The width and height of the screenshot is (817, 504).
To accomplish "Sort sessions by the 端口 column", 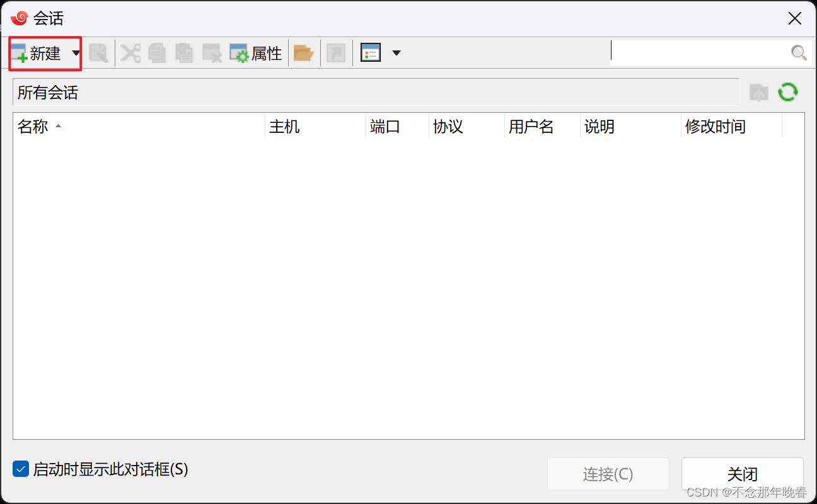I will click(397, 127).
